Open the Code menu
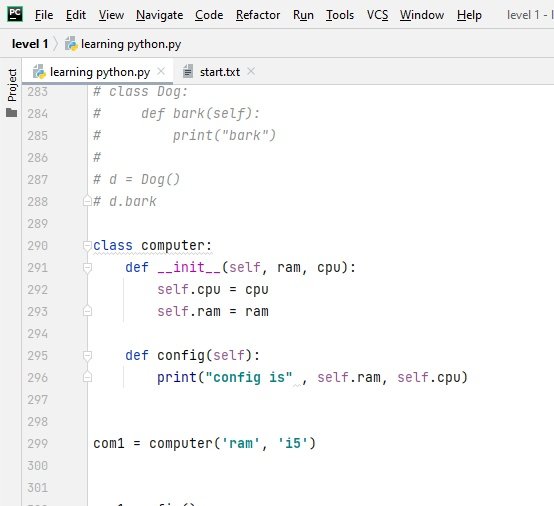The height and width of the screenshot is (506, 554). point(209,15)
